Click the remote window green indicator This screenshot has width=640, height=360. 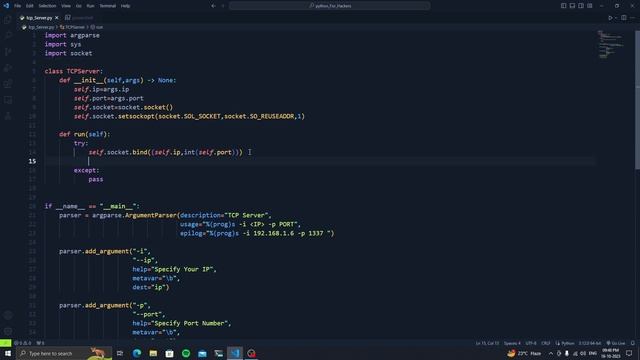6,343
